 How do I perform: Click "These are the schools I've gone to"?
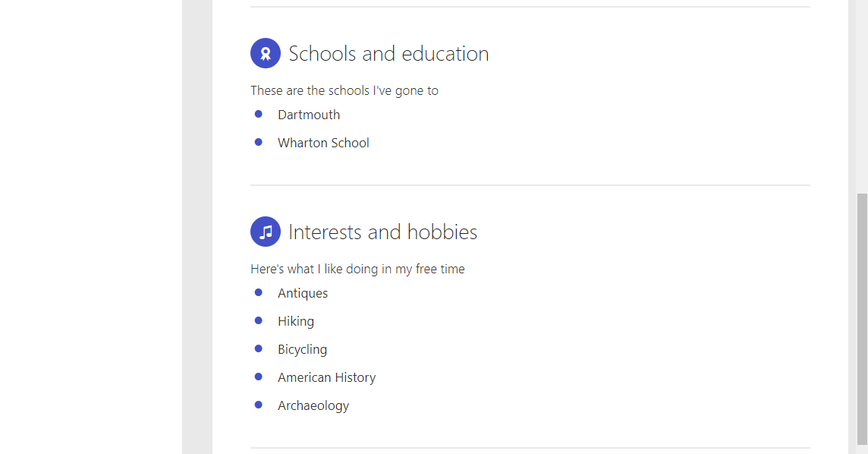(x=344, y=90)
